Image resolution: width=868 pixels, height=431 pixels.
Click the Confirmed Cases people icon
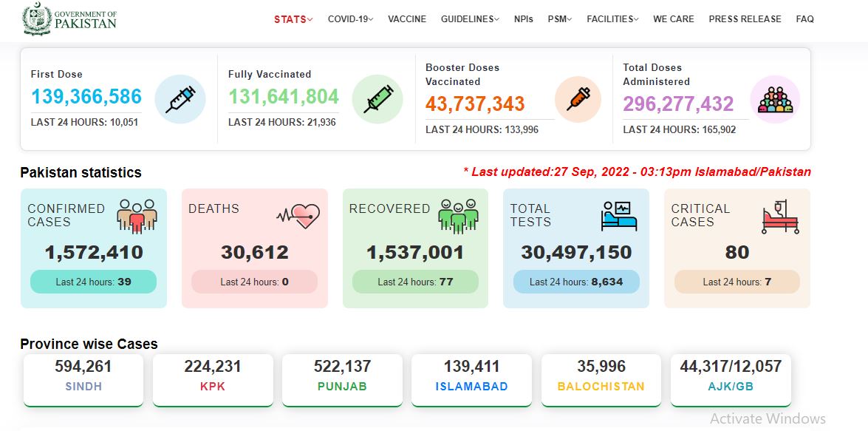click(x=137, y=216)
